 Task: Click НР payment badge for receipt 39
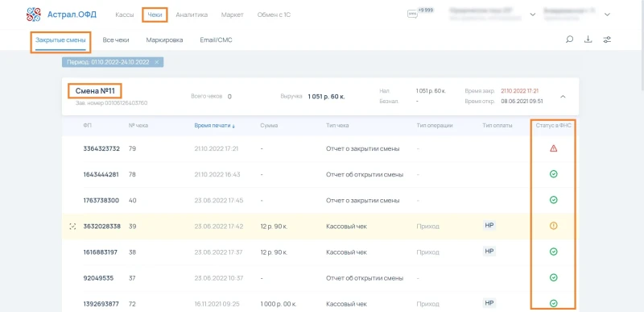click(x=489, y=226)
